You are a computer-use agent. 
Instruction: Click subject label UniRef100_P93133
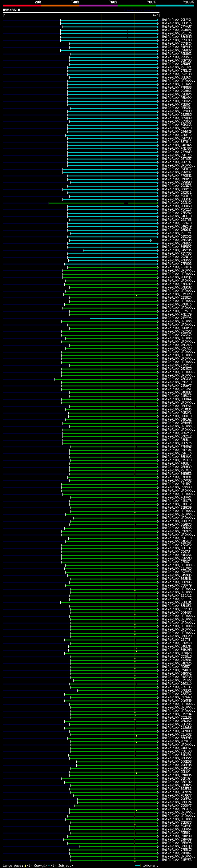point(177,74)
